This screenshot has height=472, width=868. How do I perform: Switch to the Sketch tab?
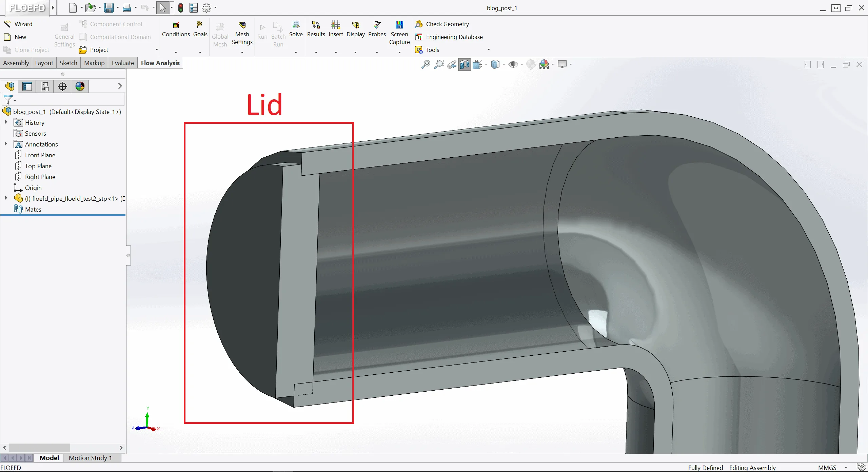pyautogui.click(x=68, y=63)
